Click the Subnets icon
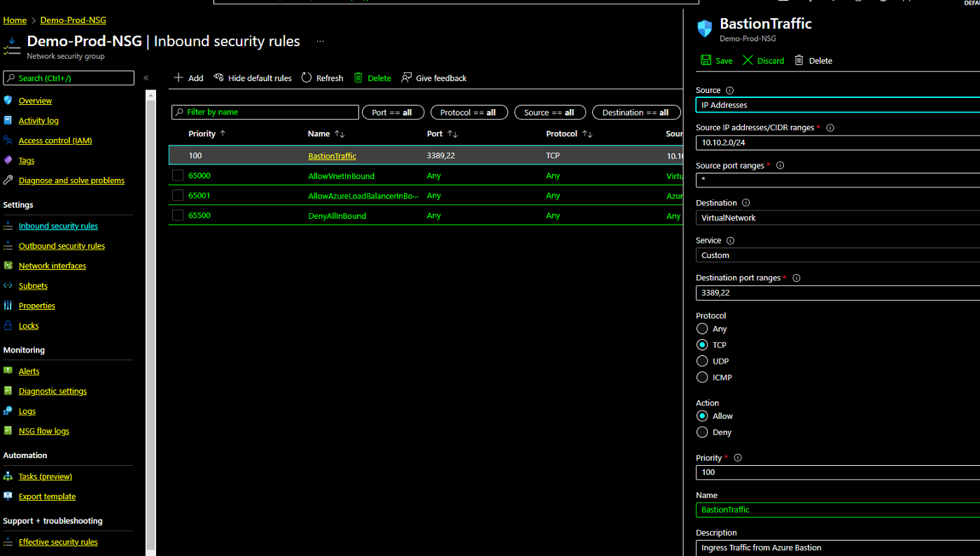Viewport: 980px width, 556px height. tap(8, 285)
